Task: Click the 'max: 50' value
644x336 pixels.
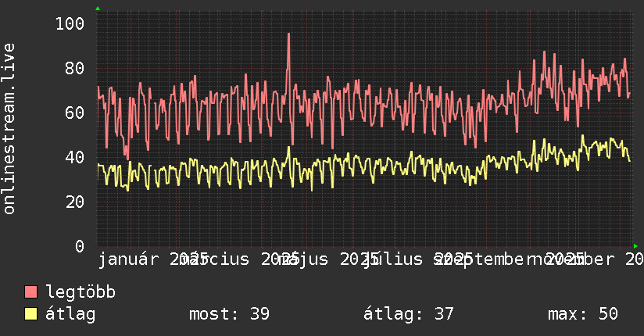Action: point(583,314)
